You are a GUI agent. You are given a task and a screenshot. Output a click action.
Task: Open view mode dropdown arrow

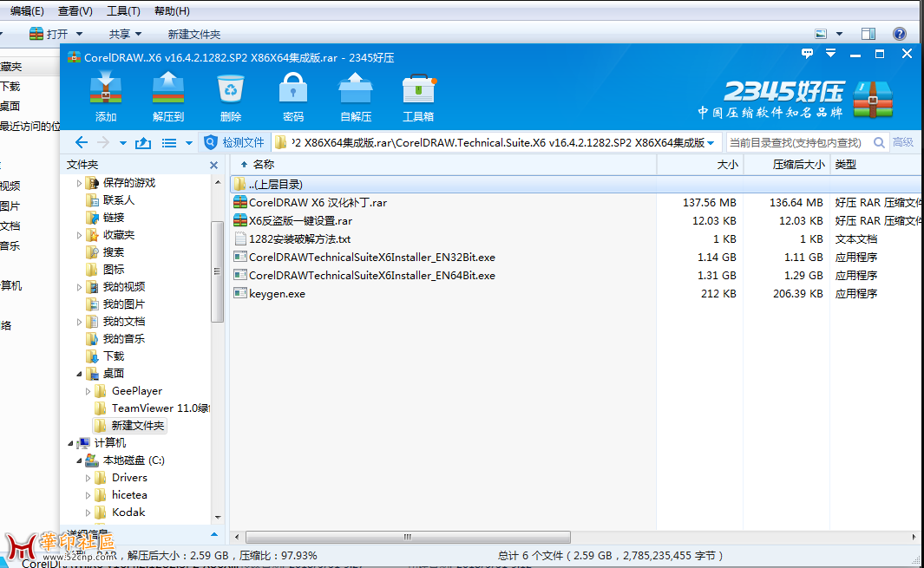(x=188, y=143)
